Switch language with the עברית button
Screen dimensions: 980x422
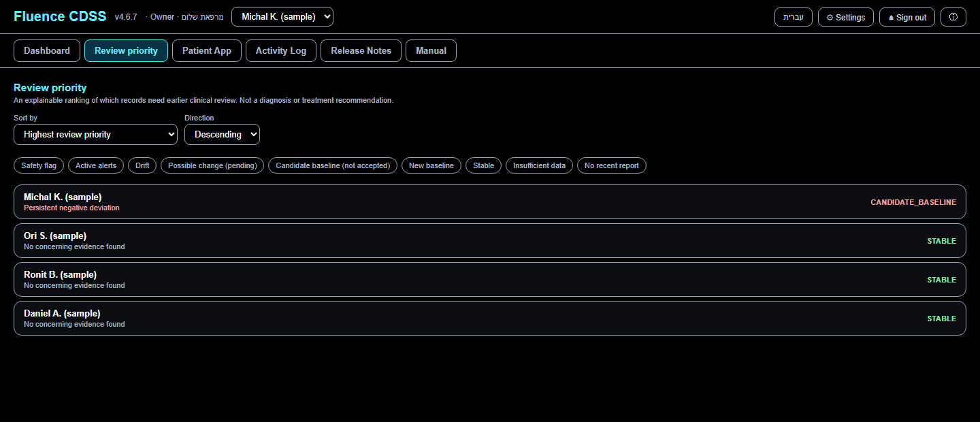pyautogui.click(x=794, y=17)
